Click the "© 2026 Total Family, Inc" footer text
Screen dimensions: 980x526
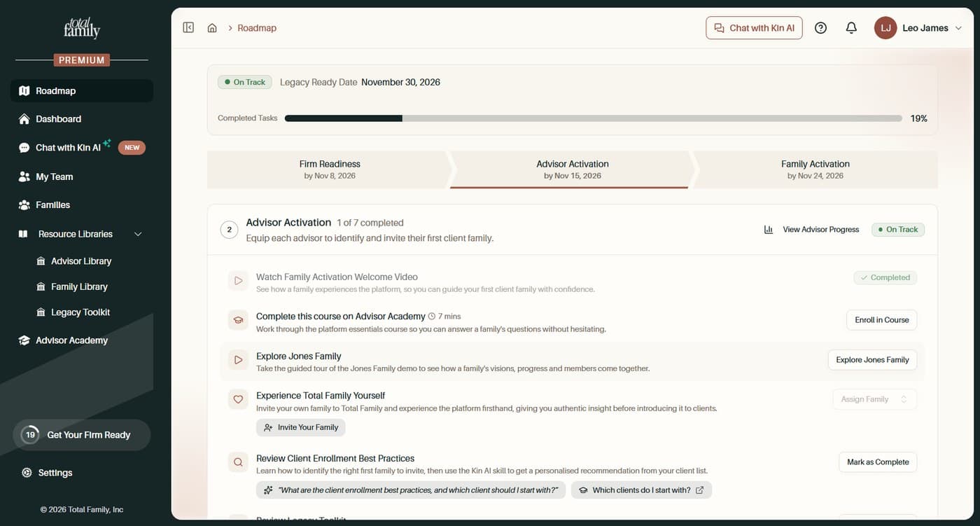pos(82,510)
